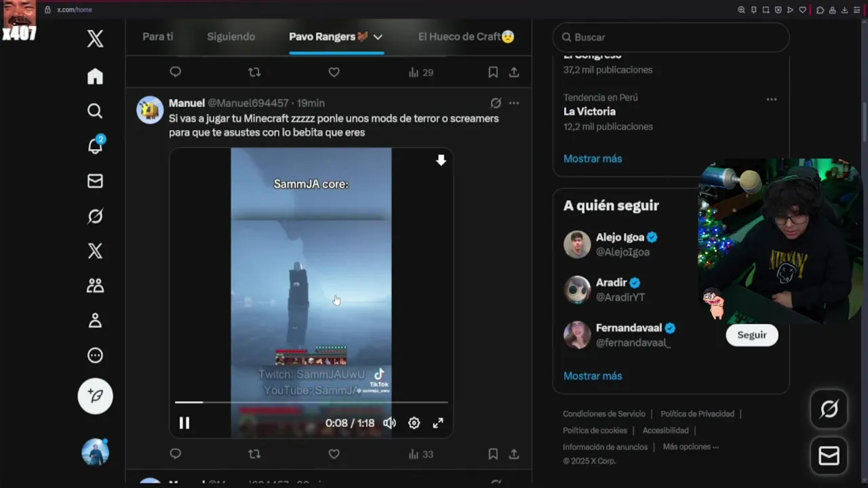868x488 pixels.
Task: Follow Fernandavaal with Seguir button
Action: click(752, 335)
